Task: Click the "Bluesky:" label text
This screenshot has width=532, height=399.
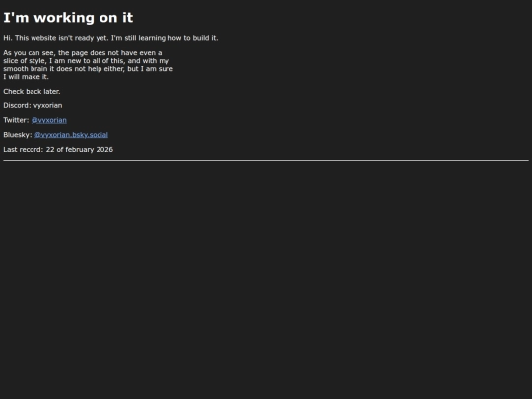Action: tap(18, 135)
